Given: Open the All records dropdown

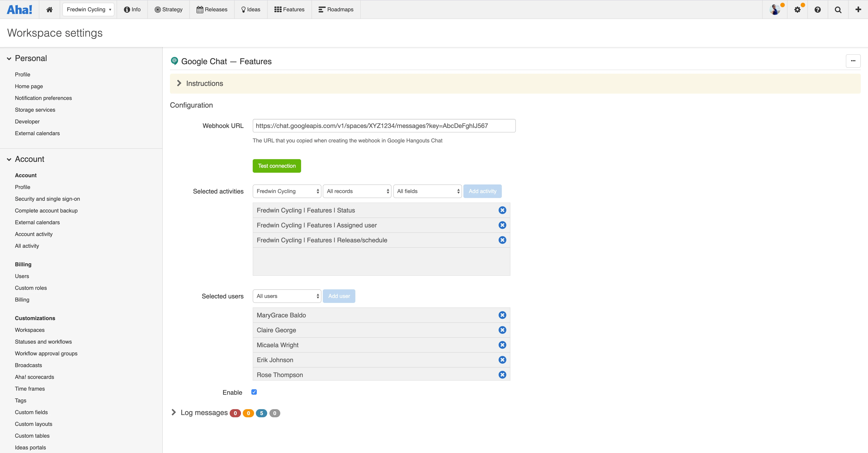Looking at the screenshot, I should click(x=357, y=191).
